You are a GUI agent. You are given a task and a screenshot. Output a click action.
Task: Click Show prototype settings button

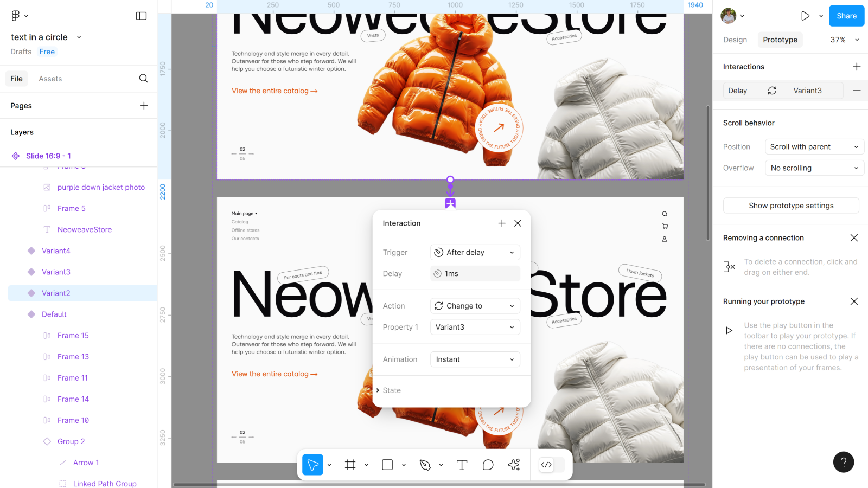click(x=791, y=206)
